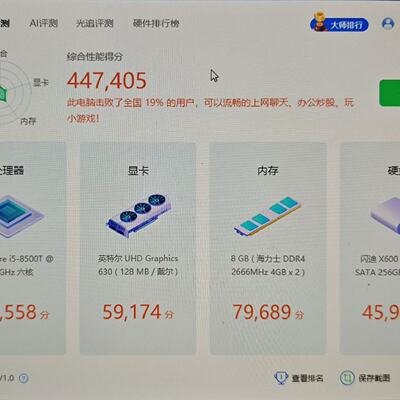Click the 59,174 graphics score
This screenshot has width=400, height=400.
[x=138, y=312]
